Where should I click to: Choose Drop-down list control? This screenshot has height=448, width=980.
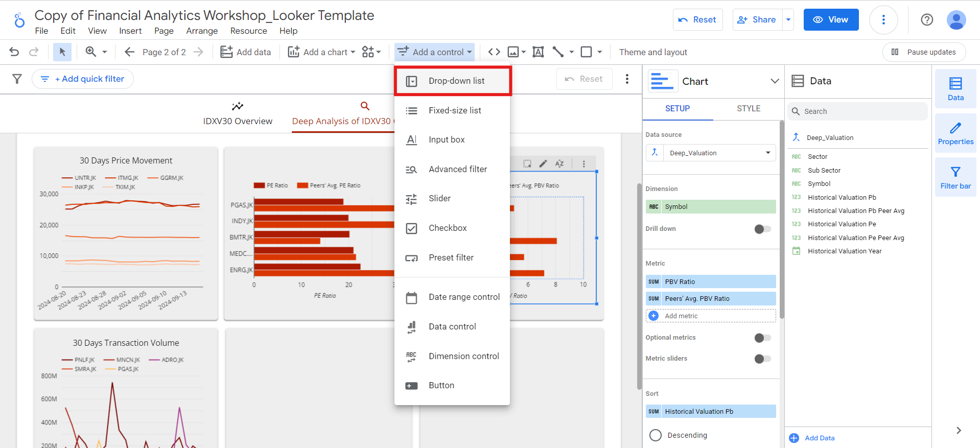tap(453, 81)
